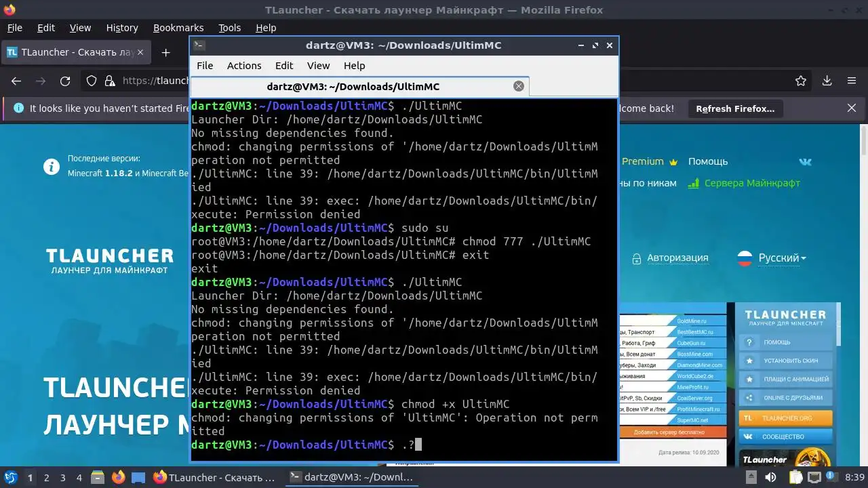This screenshot has width=868, height=488.
Task: Open Firefox History menu
Action: click(122, 28)
